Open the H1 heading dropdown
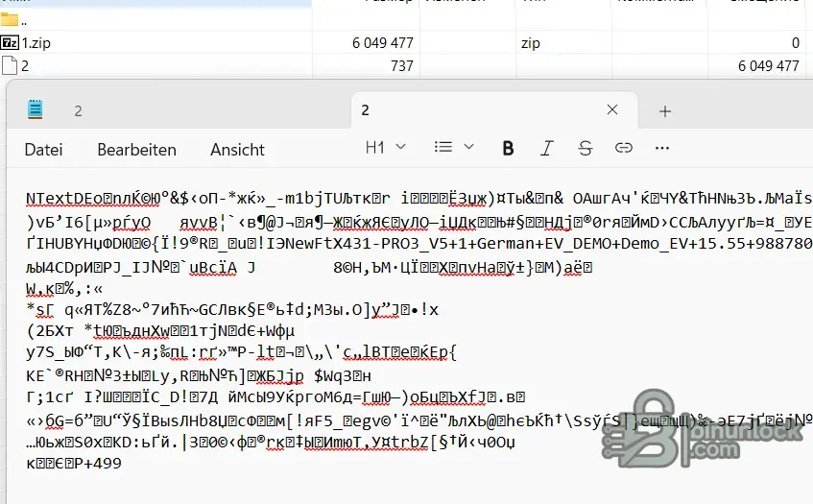The image size is (813, 504). pos(385,148)
